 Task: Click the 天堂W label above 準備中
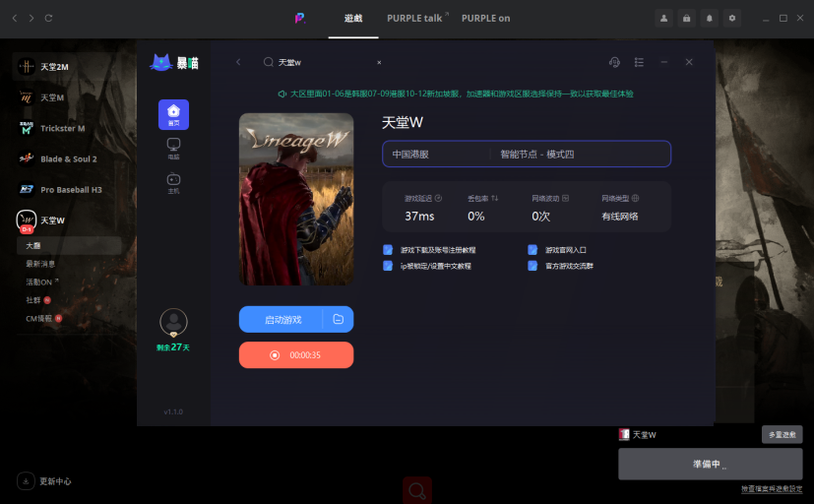coord(645,435)
